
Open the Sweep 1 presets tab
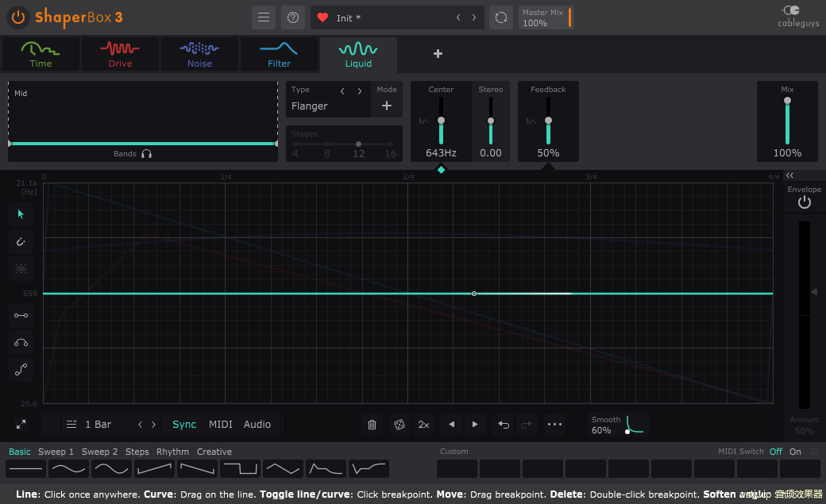pos(56,452)
